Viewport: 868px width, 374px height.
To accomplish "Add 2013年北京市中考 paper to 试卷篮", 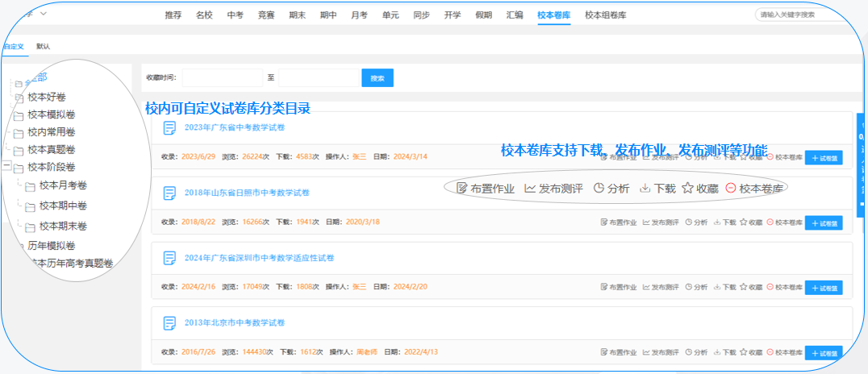I will coord(824,352).
